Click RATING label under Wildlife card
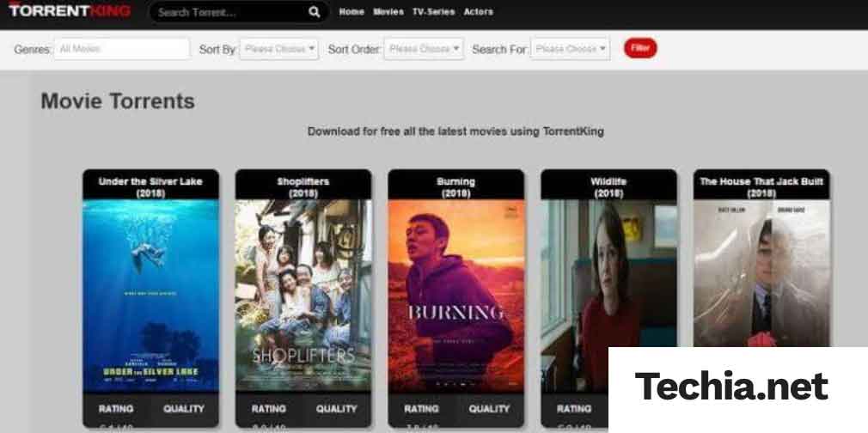This screenshot has height=433, width=868. [574, 409]
